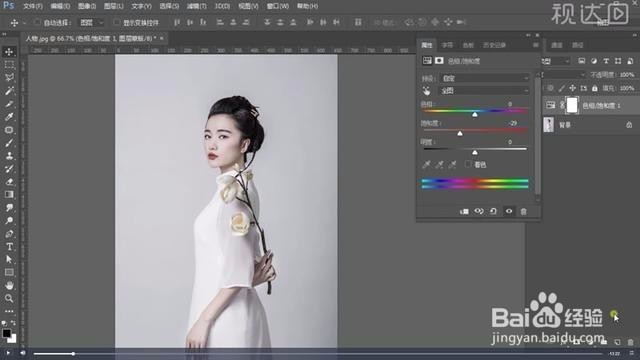
Task: Select the Zoom tool
Action: (x=9, y=298)
